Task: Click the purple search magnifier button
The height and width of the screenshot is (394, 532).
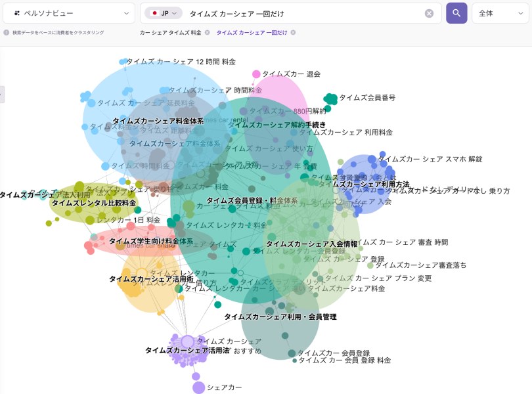Action: coord(456,13)
